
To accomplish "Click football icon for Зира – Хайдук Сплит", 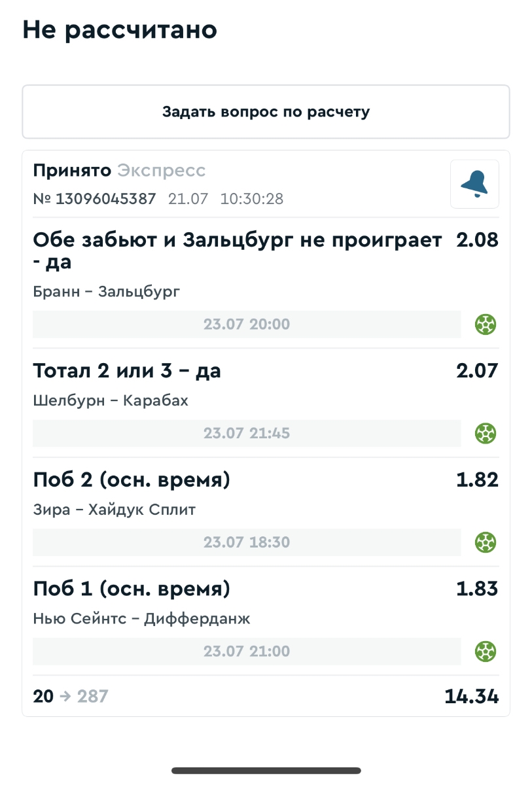I will (x=486, y=542).
